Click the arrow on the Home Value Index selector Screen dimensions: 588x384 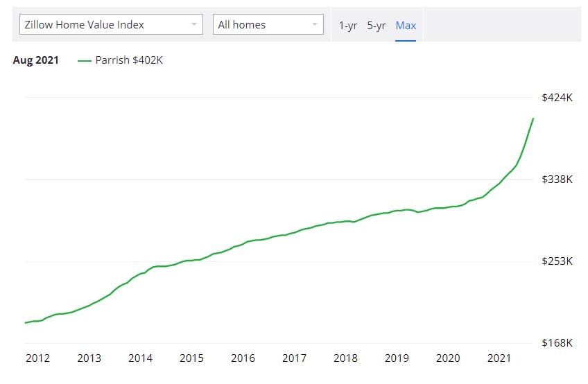[193, 25]
